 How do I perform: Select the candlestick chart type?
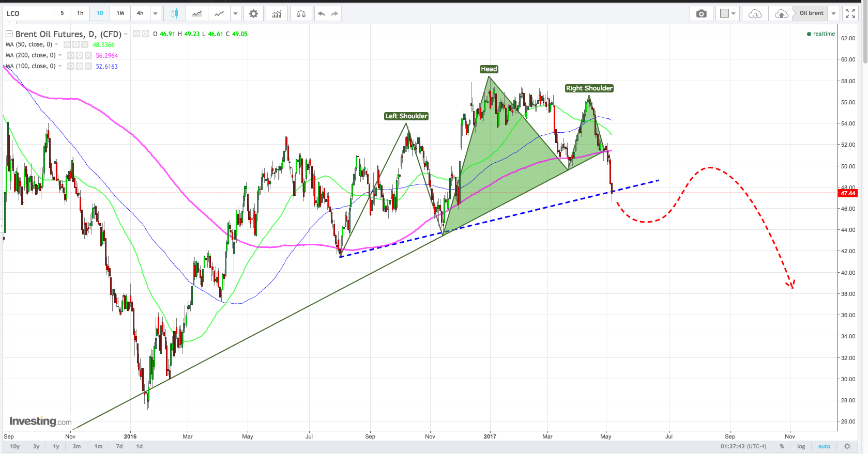(x=175, y=13)
